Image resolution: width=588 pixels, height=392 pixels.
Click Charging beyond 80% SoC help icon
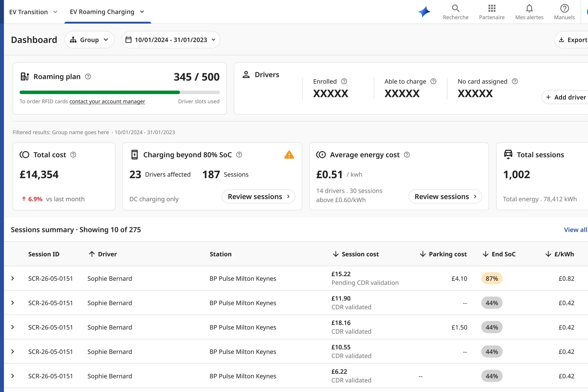pos(239,155)
